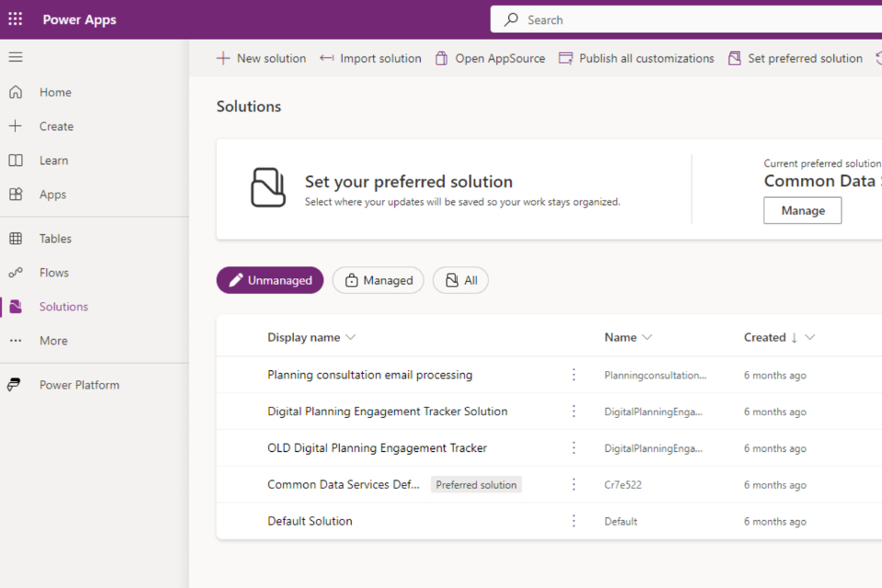Screen dimensions: 882x588
Task: Open the Name column header dropdown
Action: [647, 337]
